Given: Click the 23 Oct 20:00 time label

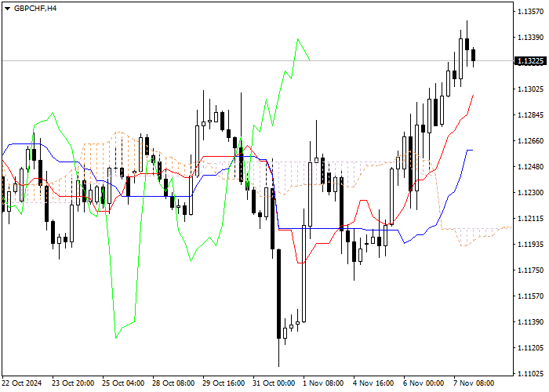Looking at the screenshot, I should coord(73,383).
